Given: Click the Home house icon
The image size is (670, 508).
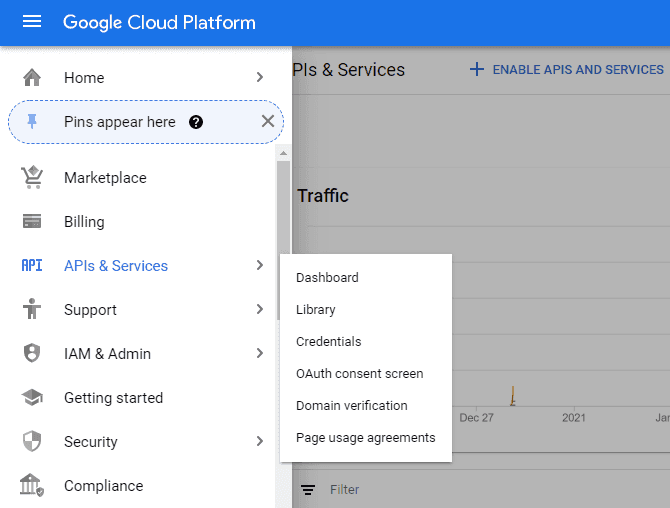Looking at the screenshot, I should 32,78.
